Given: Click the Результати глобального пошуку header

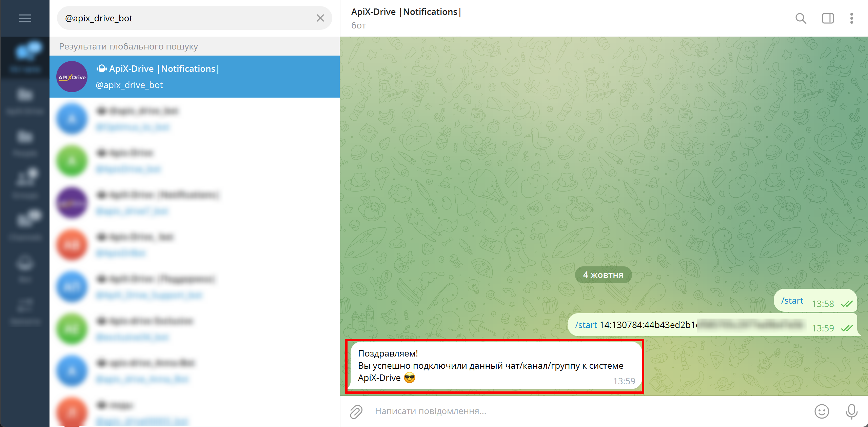Looking at the screenshot, I should click(129, 46).
